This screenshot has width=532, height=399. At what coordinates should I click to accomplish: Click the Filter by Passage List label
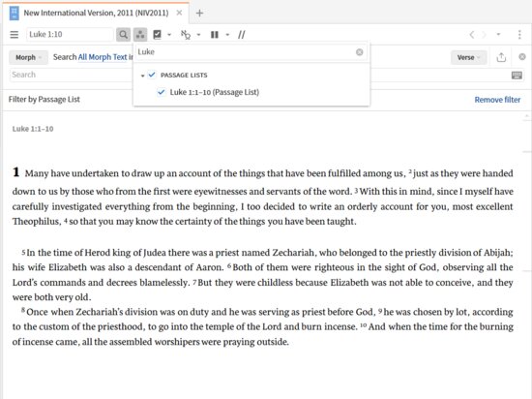click(x=44, y=100)
